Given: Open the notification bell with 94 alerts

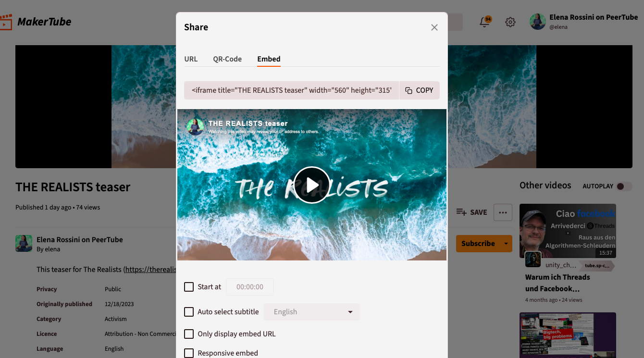Looking at the screenshot, I should click(x=484, y=22).
